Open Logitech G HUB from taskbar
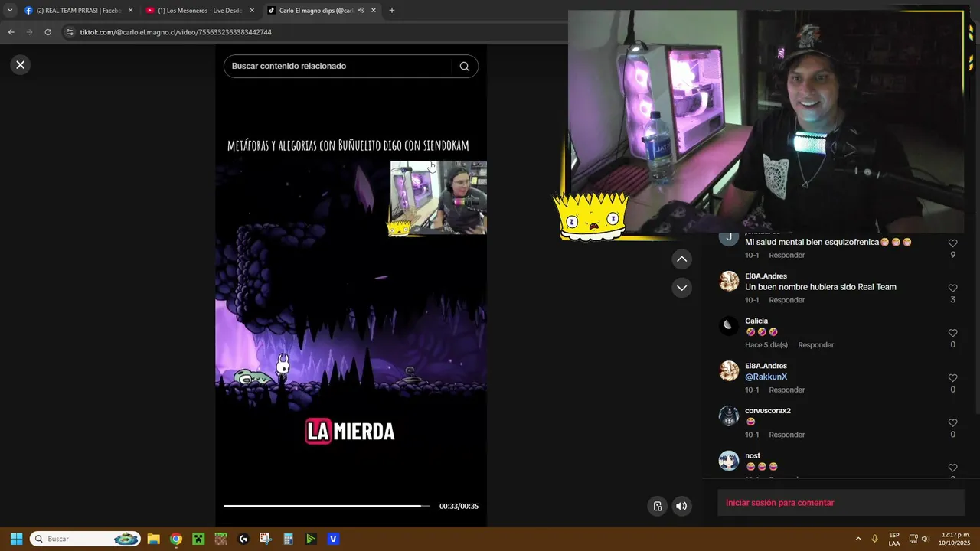This screenshot has height=551, width=980. coord(243,539)
